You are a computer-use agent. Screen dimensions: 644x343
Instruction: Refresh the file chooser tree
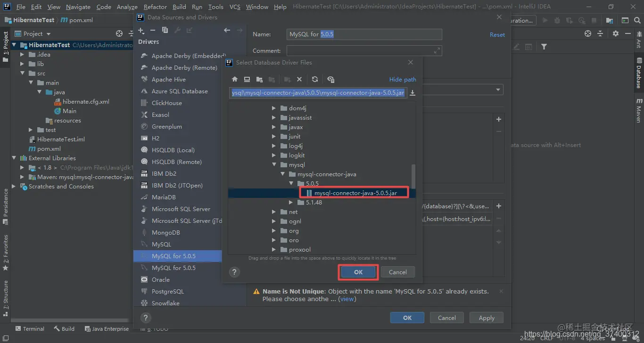[x=315, y=80]
